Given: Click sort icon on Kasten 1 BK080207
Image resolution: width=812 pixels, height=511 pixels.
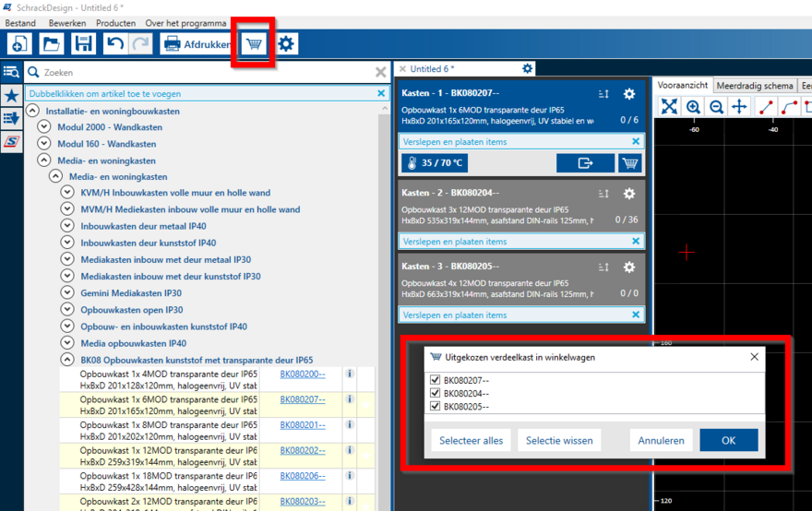Looking at the screenshot, I should point(603,94).
